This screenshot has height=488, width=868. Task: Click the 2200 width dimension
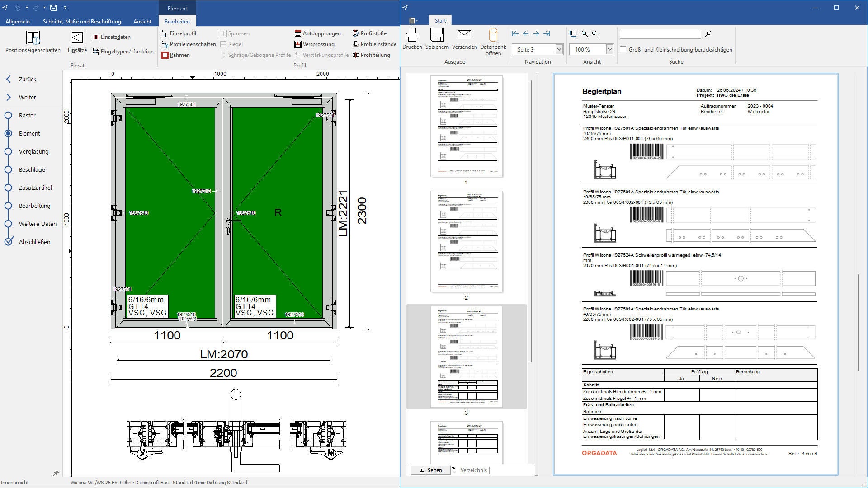click(223, 373)
